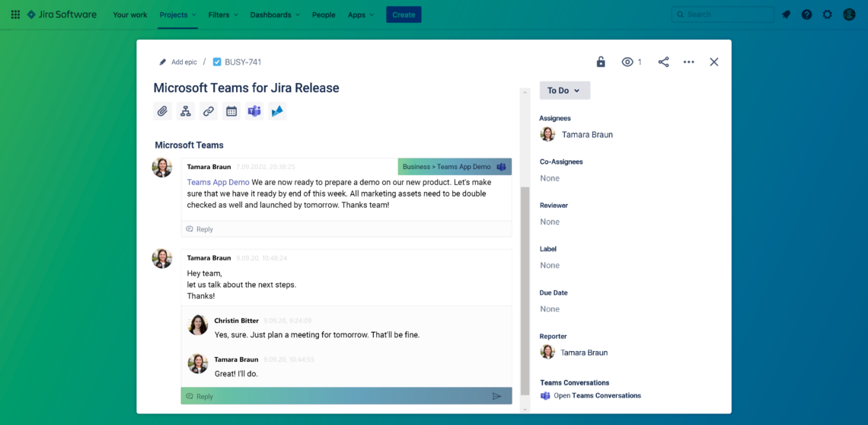
Task: Click Reply in the gradient bar at the bottom
Action: (x=199, y=396)
